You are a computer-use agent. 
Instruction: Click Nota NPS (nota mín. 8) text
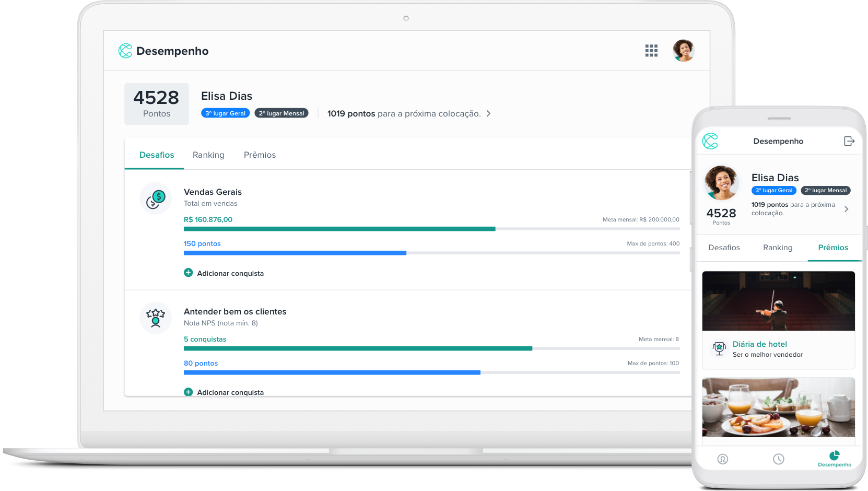click(221, 323)
